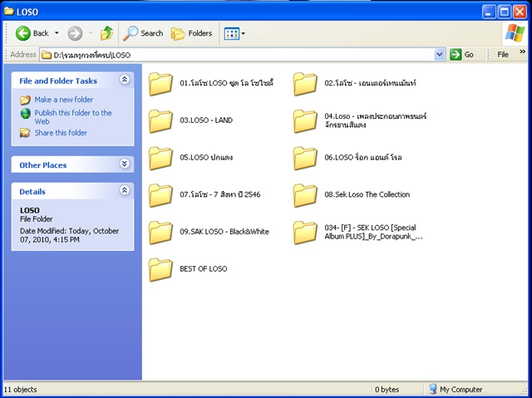
Task: Click the 02.โลโซ folder name text
Action: (370, 83)
